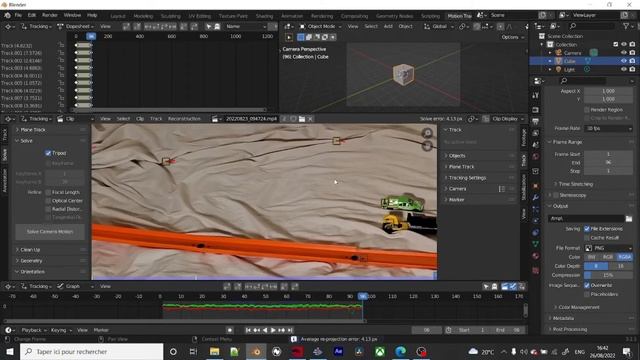
Task: Open the Tool properties tab icon
Action: coord(536,95)
